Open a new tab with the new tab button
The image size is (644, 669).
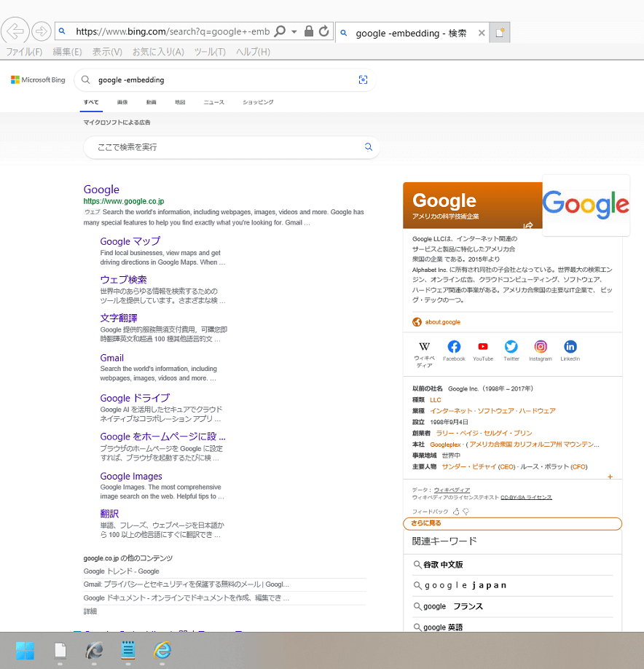(500, 32)
